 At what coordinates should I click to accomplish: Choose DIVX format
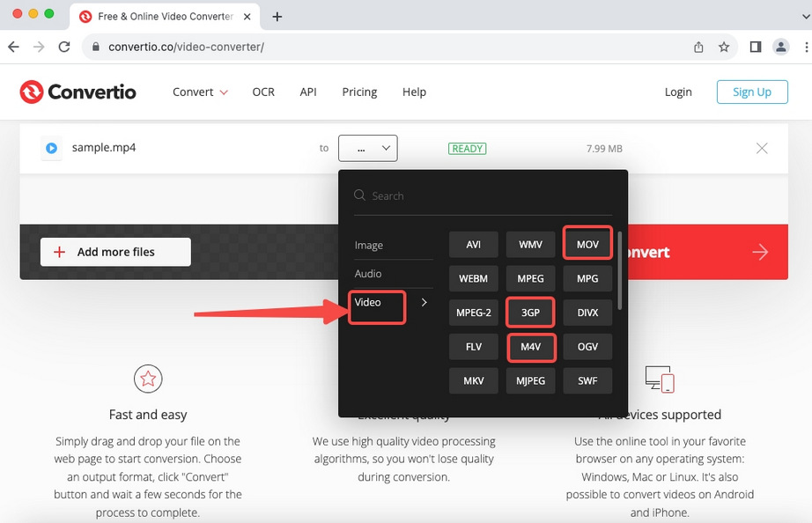click(587, 313)
